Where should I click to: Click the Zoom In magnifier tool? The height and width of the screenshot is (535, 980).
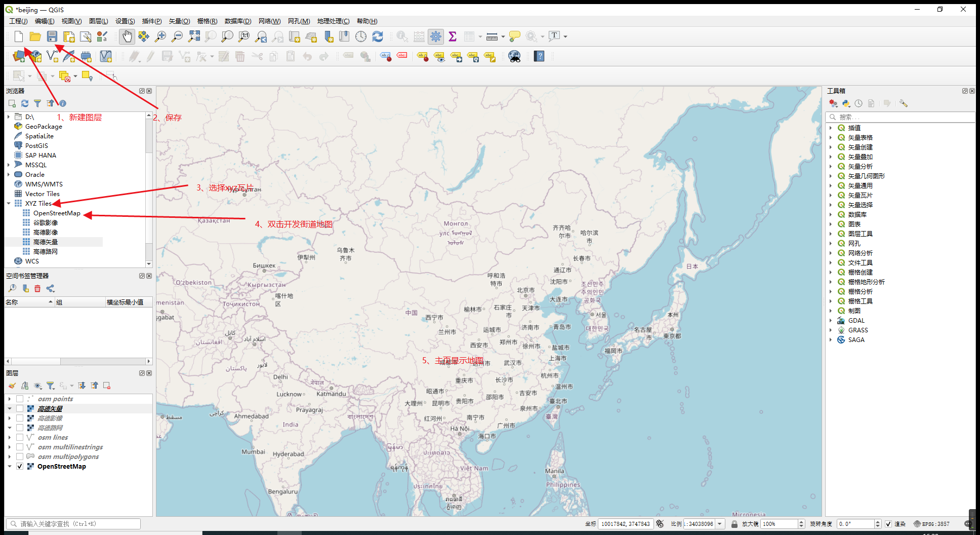click(160, 36)
